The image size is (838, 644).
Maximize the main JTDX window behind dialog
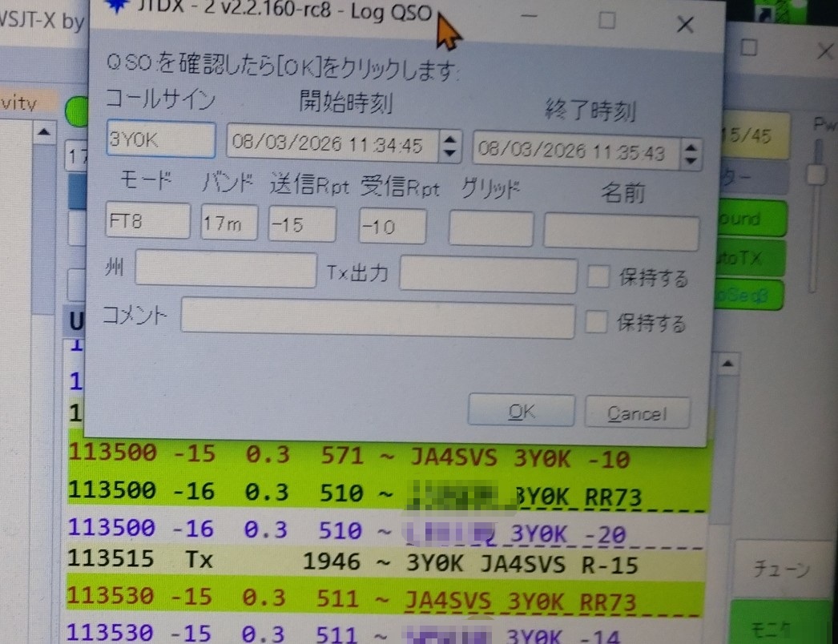click(749, 48)
